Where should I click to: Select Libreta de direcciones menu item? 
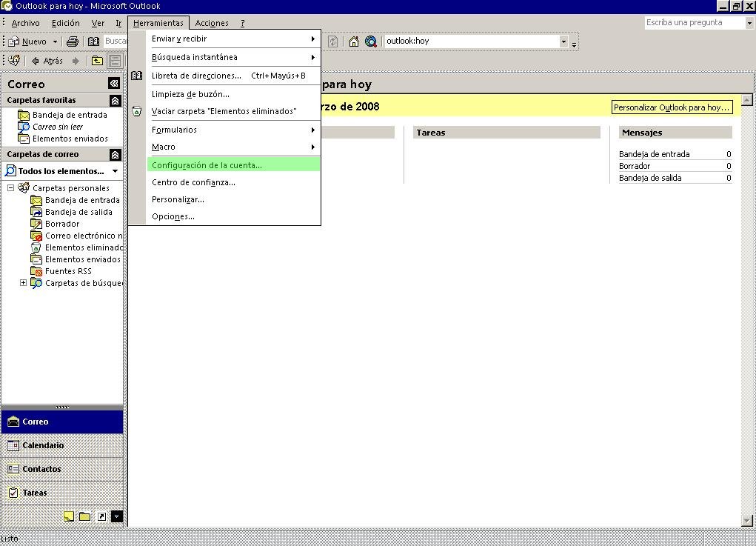click(x=233, y=76)
